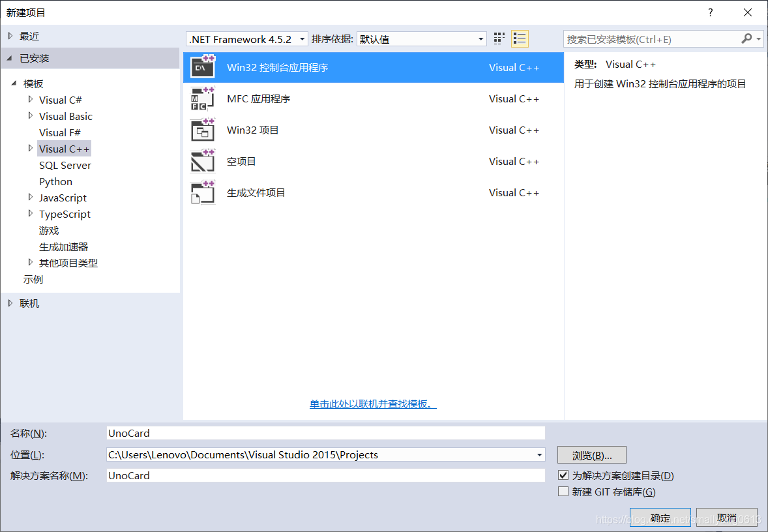Select Visual C++ label in tree

(64, 149)
